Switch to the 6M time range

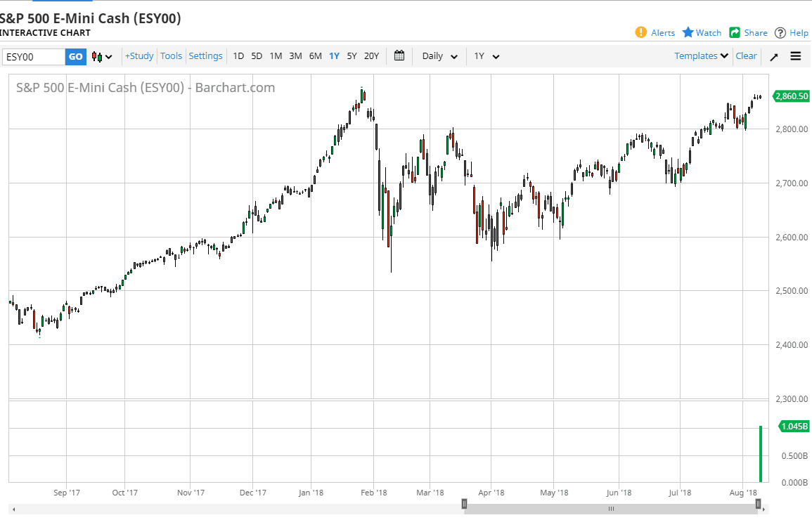click(x=315, y=56)
